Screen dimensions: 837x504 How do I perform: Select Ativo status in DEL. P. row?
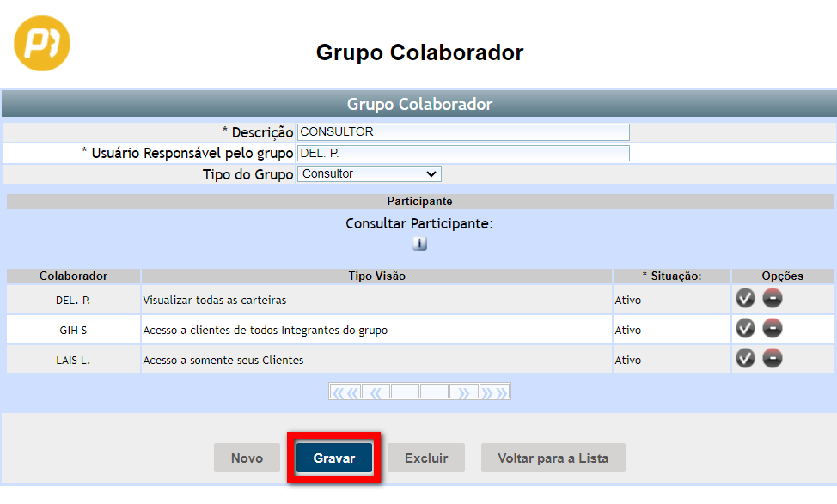672,301
